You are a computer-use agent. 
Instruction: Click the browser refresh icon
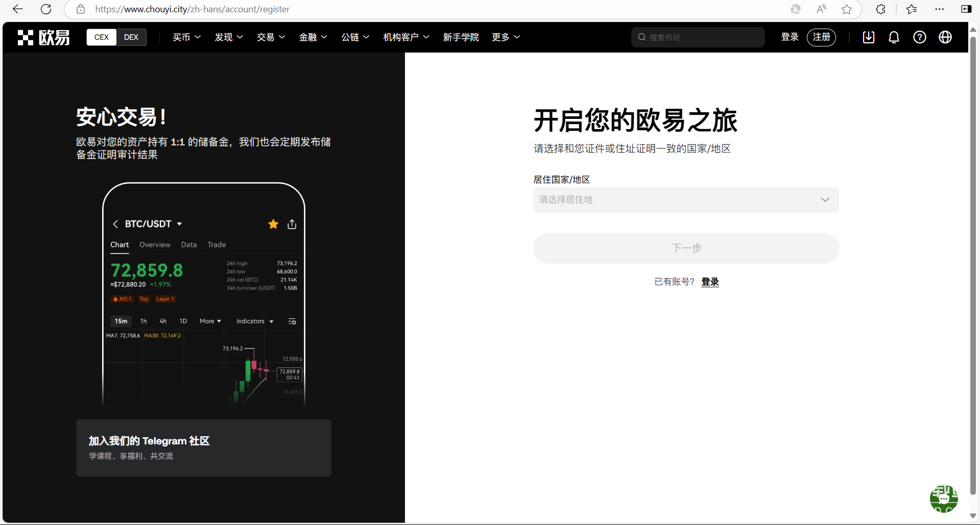46,9
